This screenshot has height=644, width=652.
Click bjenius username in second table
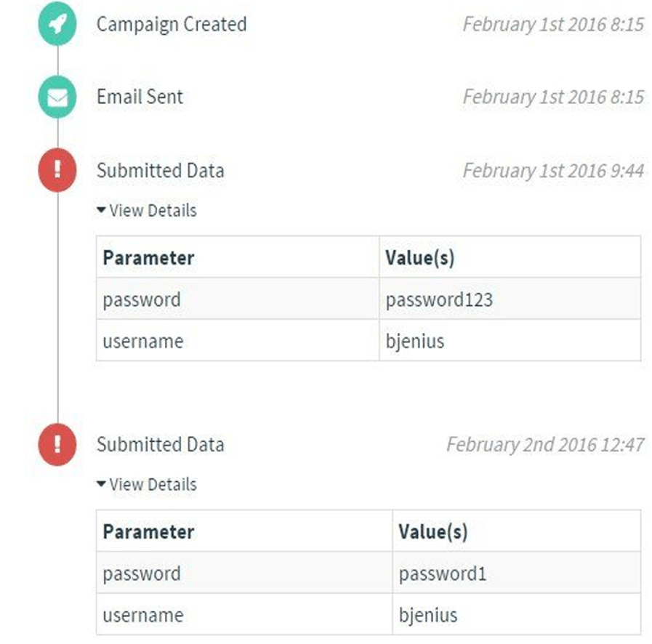(428, 615)
